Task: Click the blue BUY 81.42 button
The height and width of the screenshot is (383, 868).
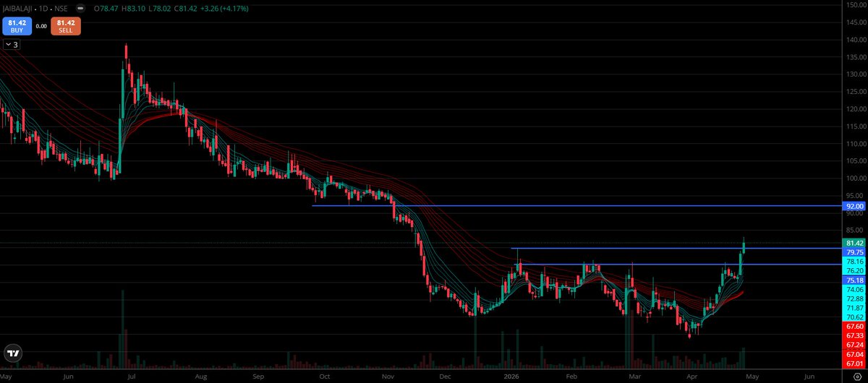Action: point(16,27)
